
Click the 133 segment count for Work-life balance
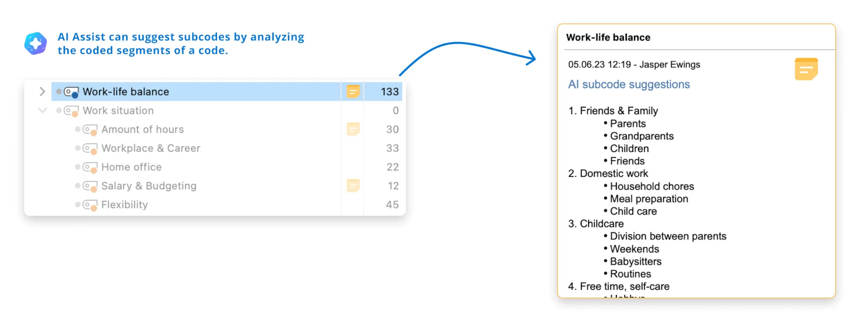[389, 92]
